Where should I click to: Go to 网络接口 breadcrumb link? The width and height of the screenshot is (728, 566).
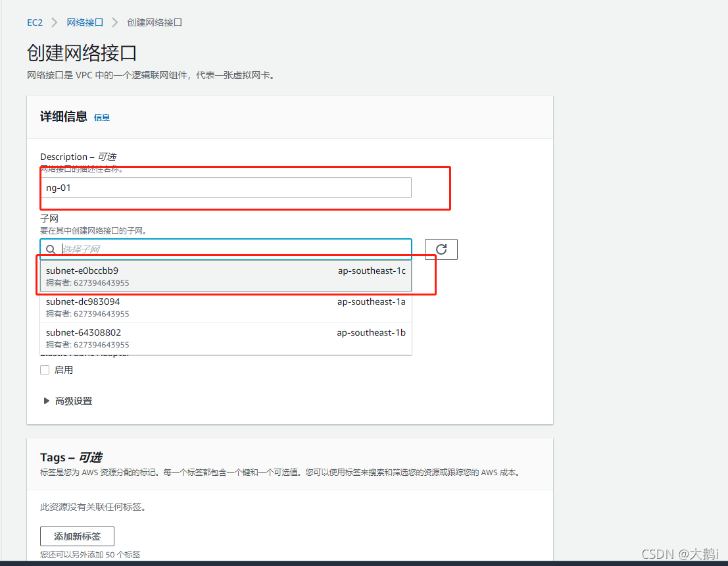click(x=85, y=22)
